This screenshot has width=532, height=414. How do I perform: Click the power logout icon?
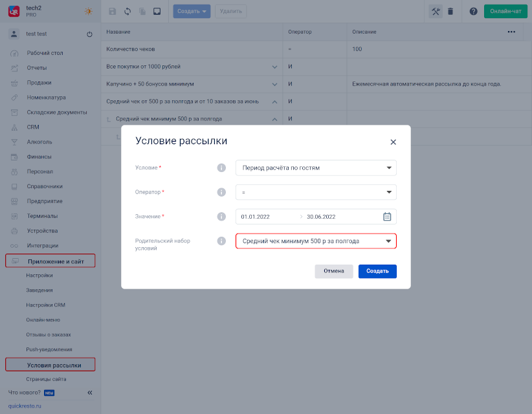click(x=89, y=34)
